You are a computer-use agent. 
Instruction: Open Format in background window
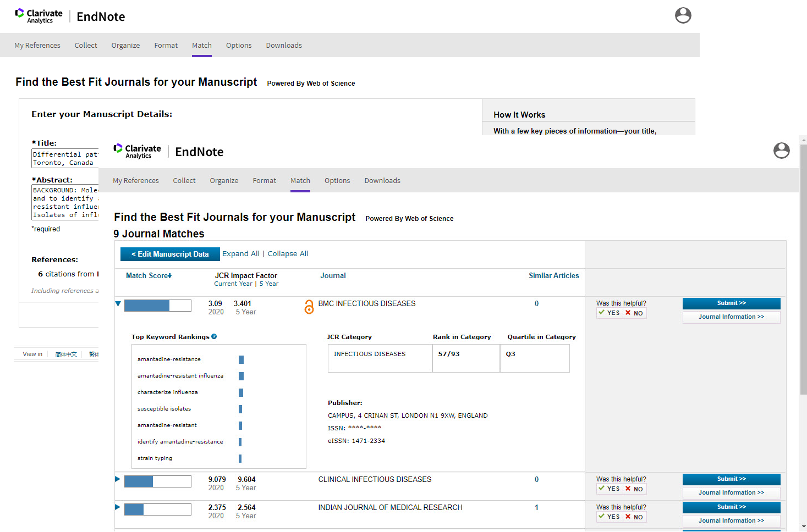pos(166,45)
